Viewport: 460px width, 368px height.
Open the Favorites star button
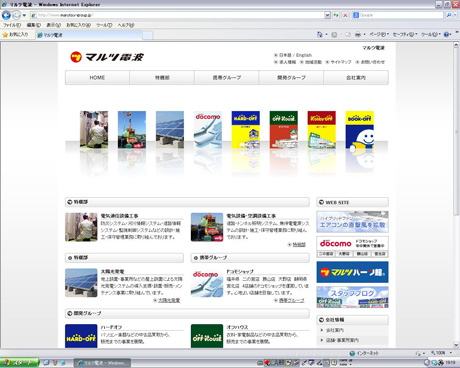(15, 35)
